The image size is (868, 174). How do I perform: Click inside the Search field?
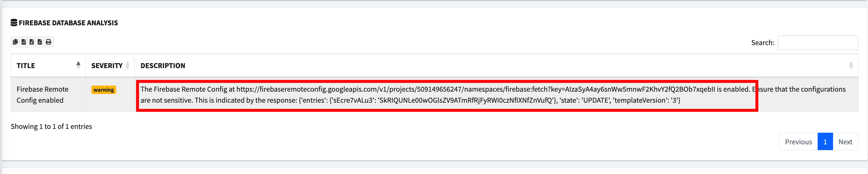coord(818,42)
